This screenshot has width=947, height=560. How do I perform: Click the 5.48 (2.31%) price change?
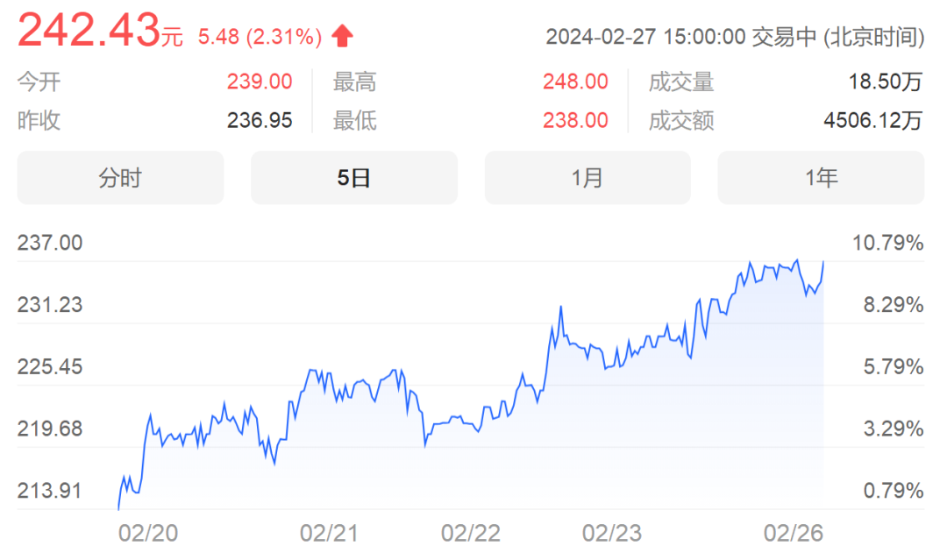point(260,37)
